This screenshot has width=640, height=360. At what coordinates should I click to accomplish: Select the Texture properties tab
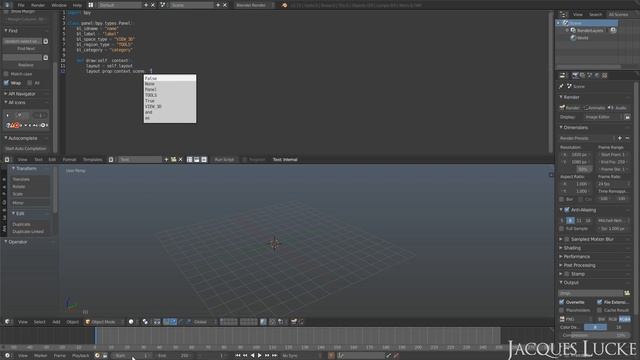(604, 75)
